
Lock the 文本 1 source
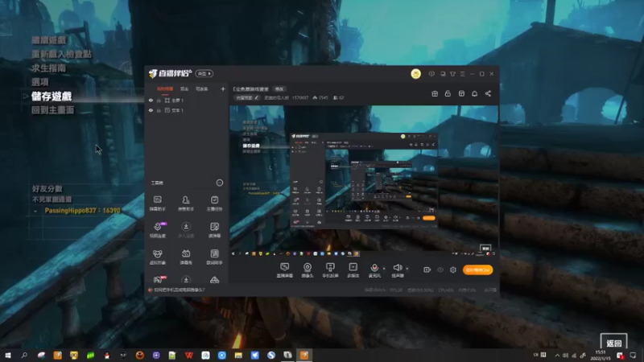click(x=159, y=110)
